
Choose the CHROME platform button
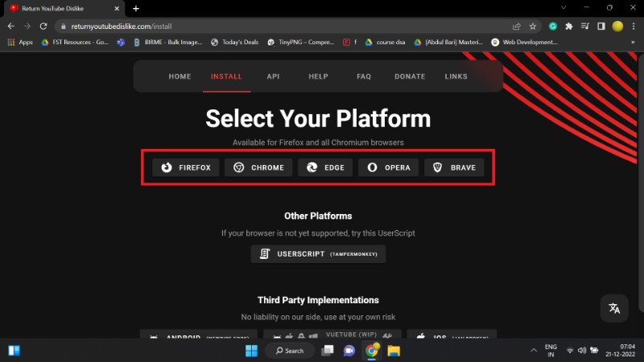pos(258,167)
